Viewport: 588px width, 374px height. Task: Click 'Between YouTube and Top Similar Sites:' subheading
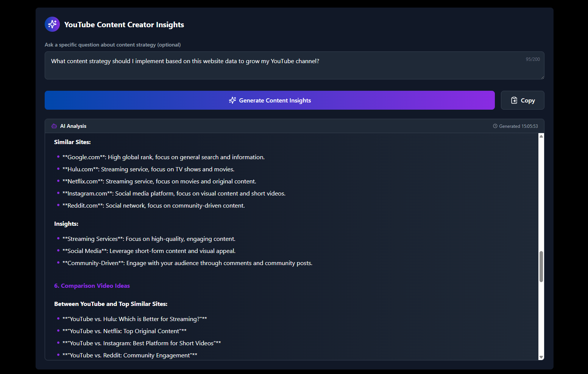tap(111, 304)
